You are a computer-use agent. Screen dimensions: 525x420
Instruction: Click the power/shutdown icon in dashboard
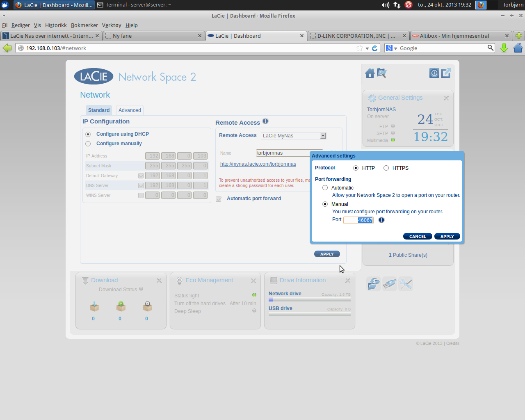coord(434,73)
